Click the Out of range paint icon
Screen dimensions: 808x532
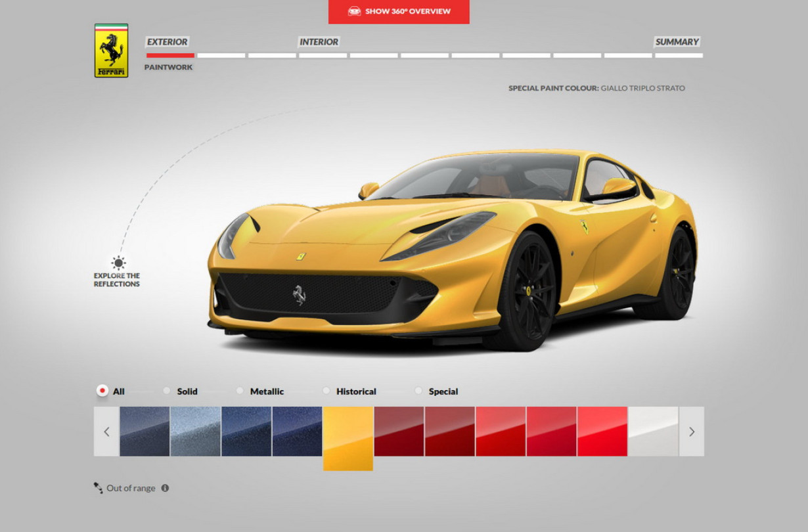[x=98, y=487]
